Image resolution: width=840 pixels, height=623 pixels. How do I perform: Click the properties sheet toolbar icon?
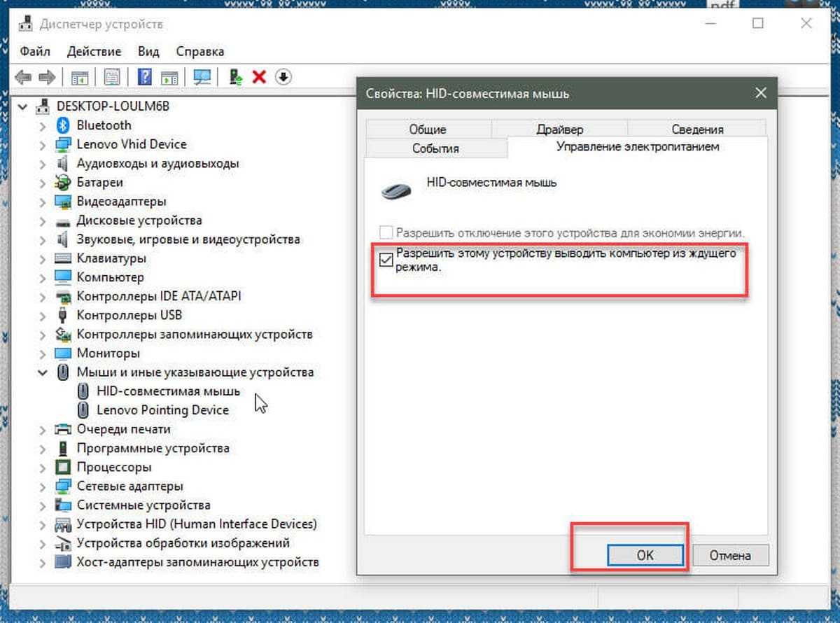pyautogui.click(x=112, y=77)
